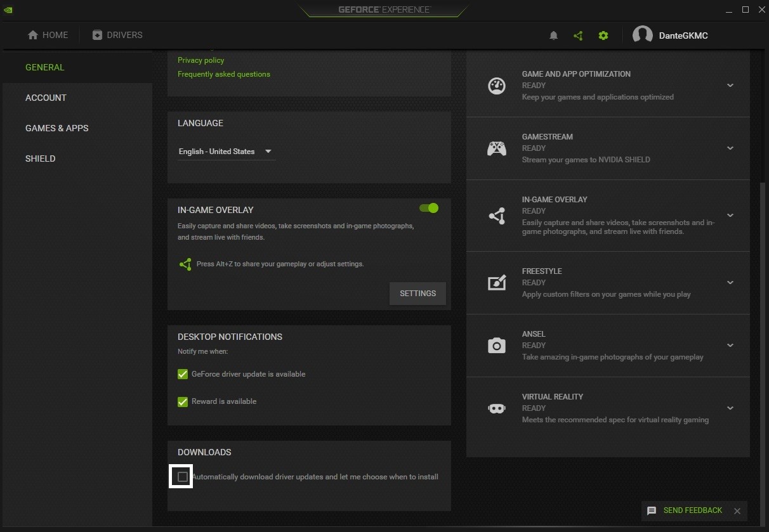Turn off the In-Game Overlay switch

click(429, 208)
